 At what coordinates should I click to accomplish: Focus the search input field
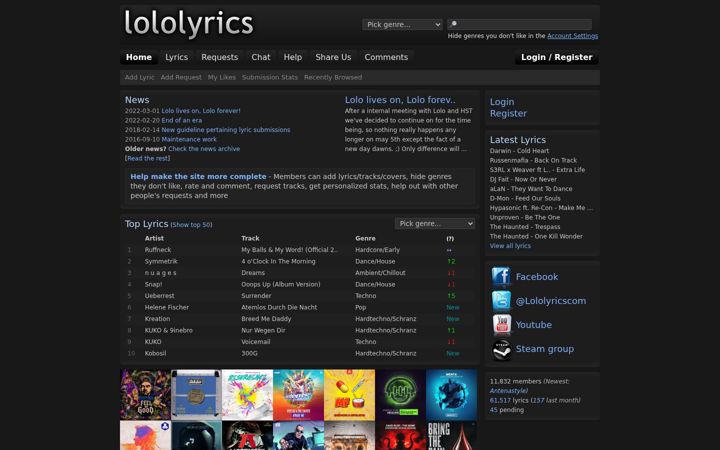[x=519, y=24]
